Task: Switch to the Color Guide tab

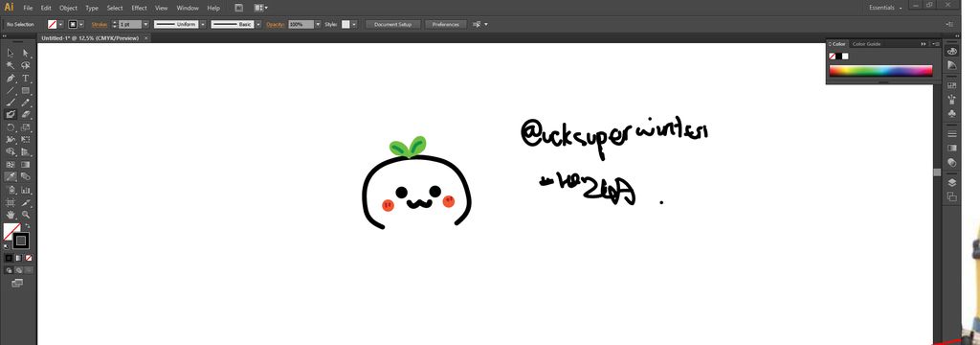Action: (x=867, y=44)
